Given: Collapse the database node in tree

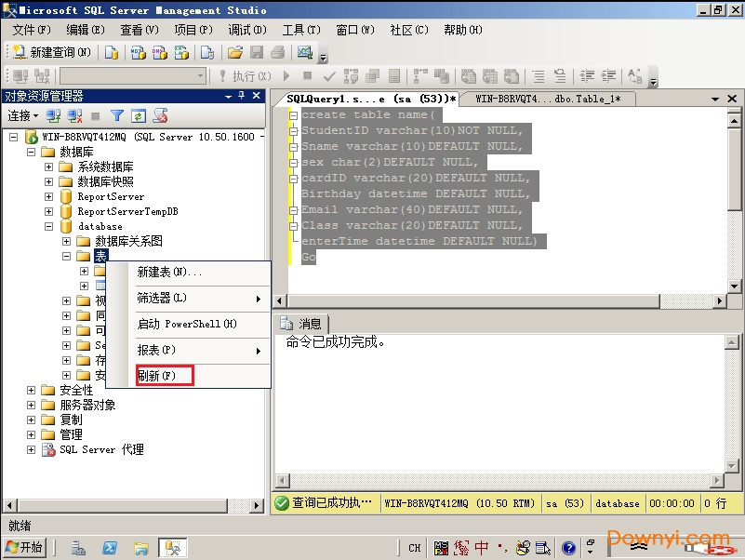Looking at the screenshot, I should coord(49,226).
